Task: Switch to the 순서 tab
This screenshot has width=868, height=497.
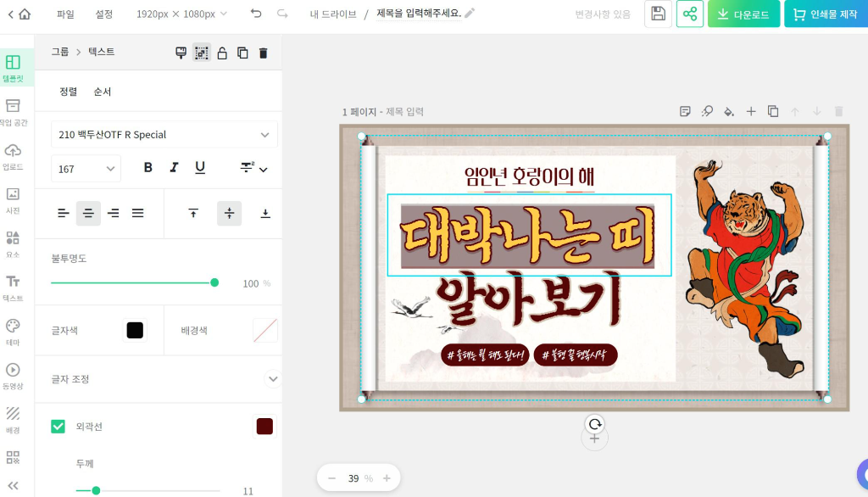Action: [x=103, y=92]
